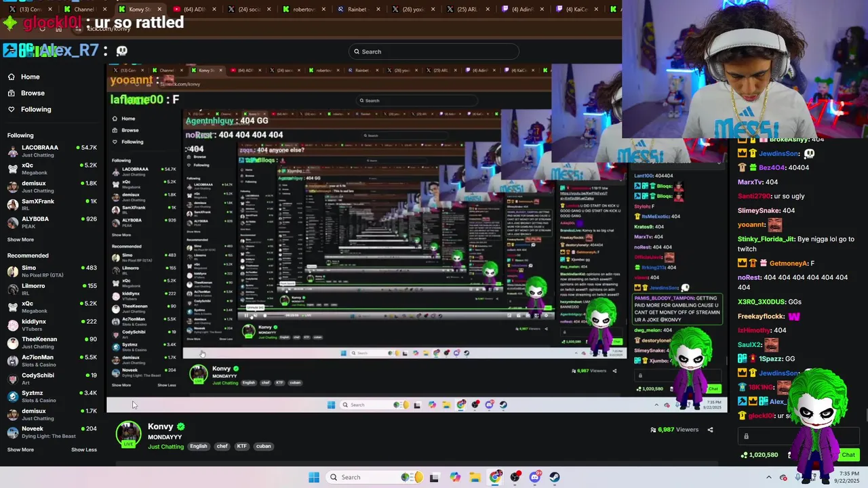Open TheeKeenan channel avatar in Recommended

(13, 343)
